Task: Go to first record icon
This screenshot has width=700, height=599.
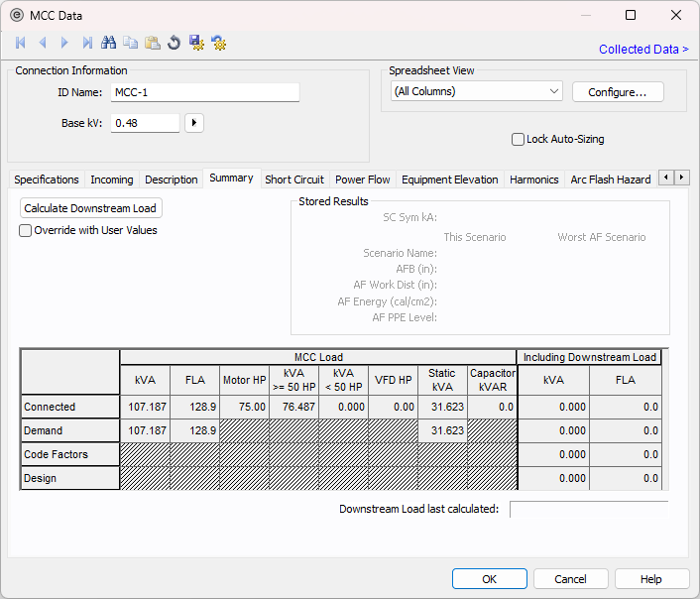Action: tap(21, 43)
